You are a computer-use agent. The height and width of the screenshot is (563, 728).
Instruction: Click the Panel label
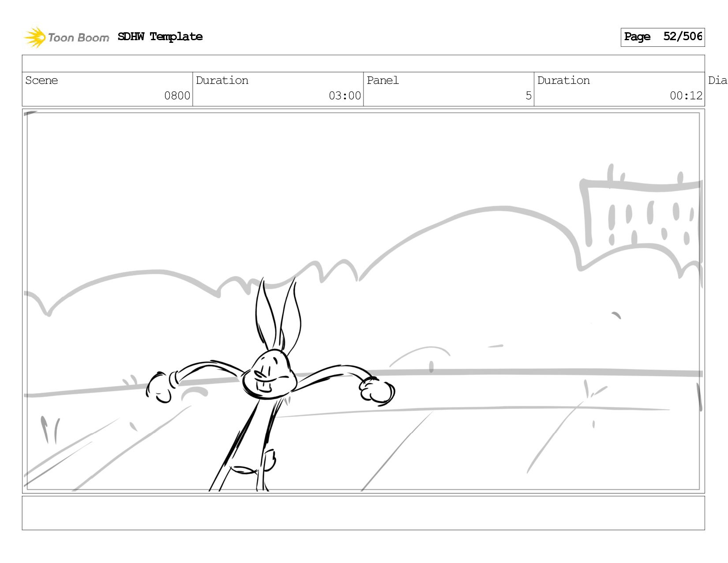(383, 80)
